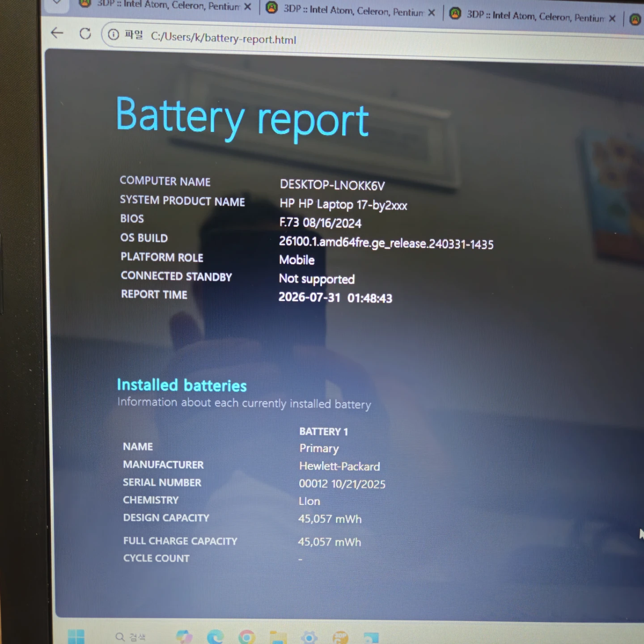The height and width of the screenshot is (644, 644).
Task: Launch Copilot from the taskbar
Action: pos(184,637)
